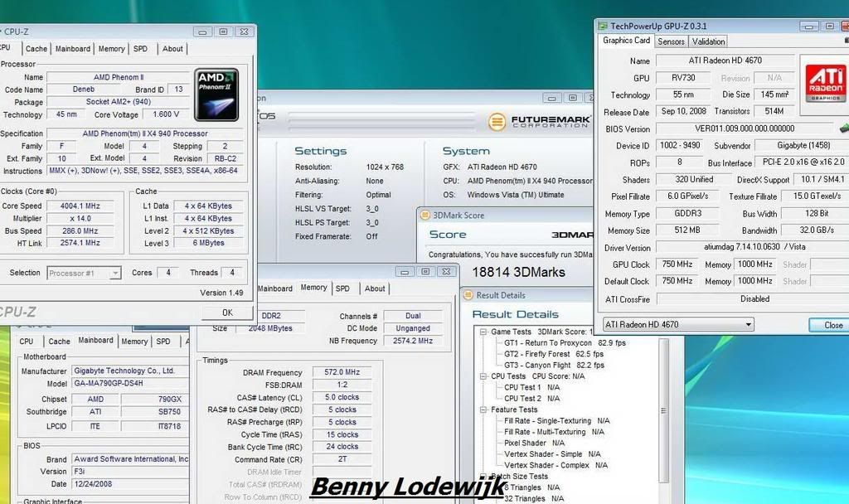The image size is (849, 504).
Task: Click the ATI Radeon logo in GPU-Z
Action: click(825, 83)
